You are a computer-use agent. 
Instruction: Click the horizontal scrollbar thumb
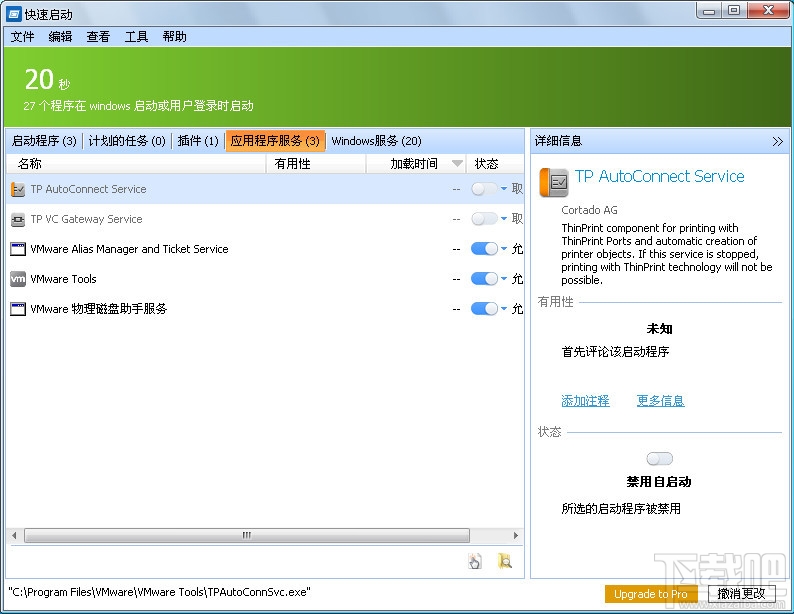(x=247, y=535)
